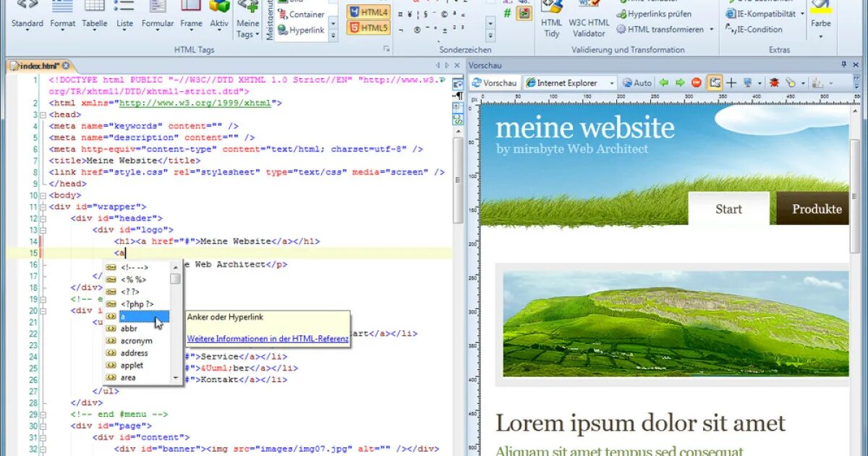Image resolution: width=868 pixels, height=456 pixels.
Task: Select 'address' in autocomplete list
Action: (137, 353)
